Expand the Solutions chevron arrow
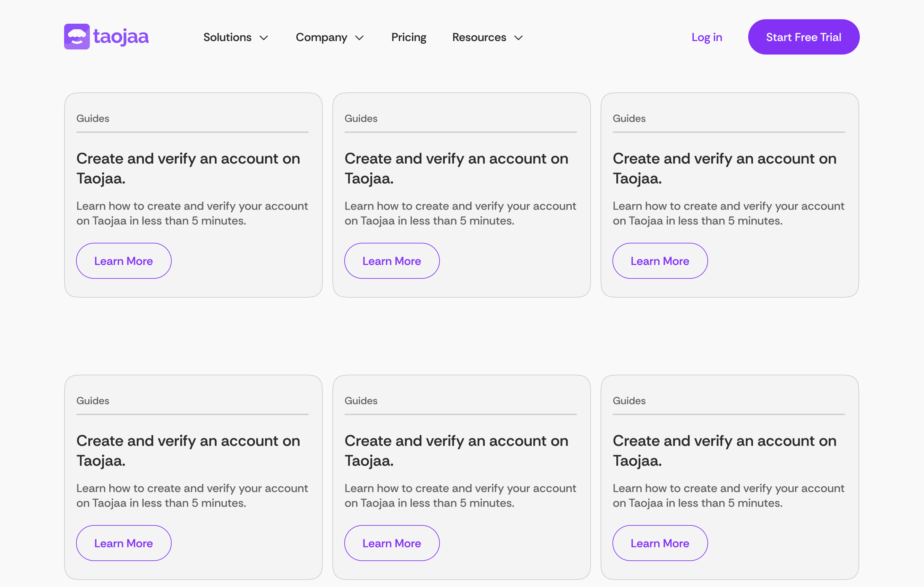The image size is (924, 587). 264,38
